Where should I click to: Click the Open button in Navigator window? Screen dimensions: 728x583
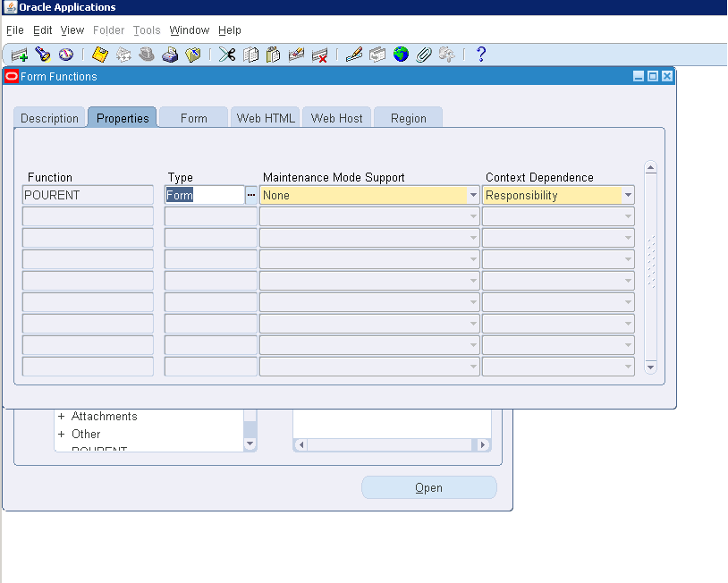click(429, 487)
